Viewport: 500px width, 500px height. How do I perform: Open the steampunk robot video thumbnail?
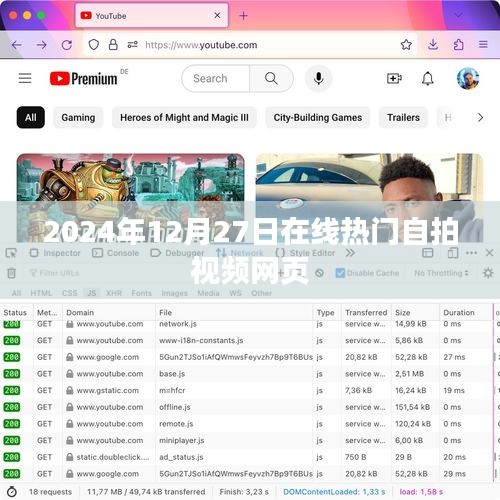(130, 198)
